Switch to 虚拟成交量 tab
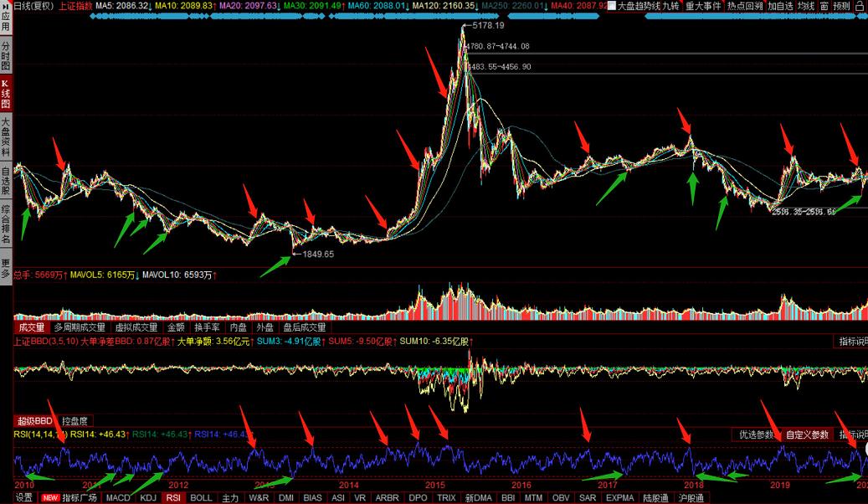 tap(136, 327)
